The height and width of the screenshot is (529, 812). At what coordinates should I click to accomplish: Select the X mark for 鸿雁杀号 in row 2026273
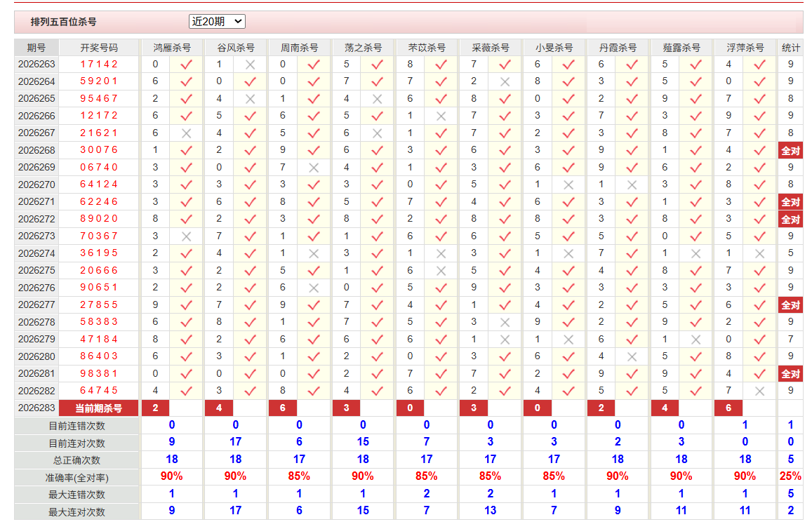pos(187,236)
